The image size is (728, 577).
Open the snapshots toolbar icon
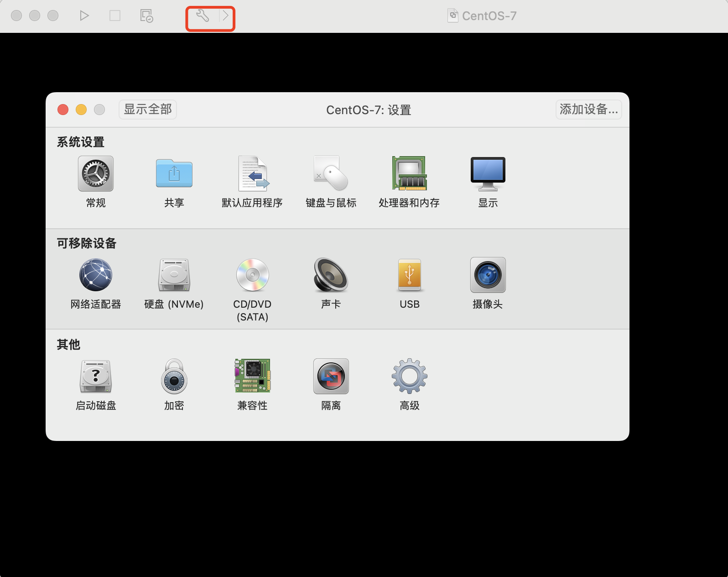[x=146, y=16]
